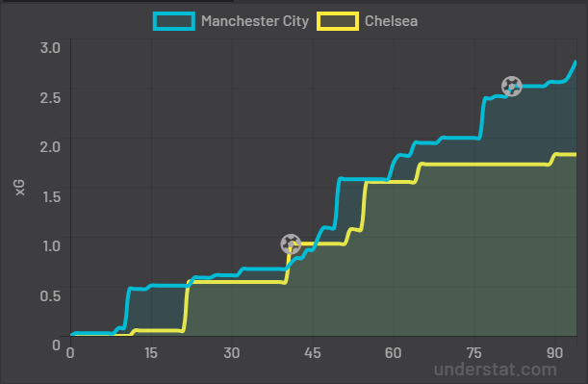The width and height of the screenshot is (588, 384).
Task: Hide Chelsea series via legend label
Action: point(391,21)
